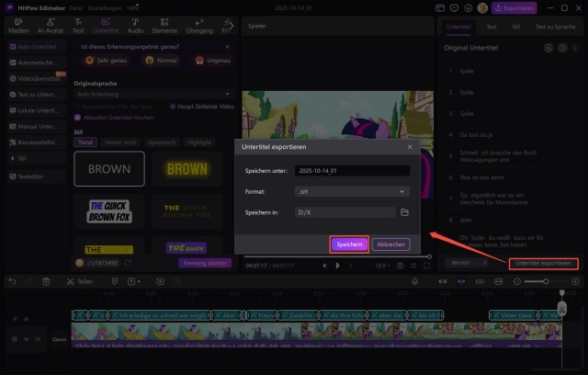Image resolution: width=588 pixels, height=375 pixels.
Task: Click the Speichern button in export dialog
Action: pyautogui.click(x=349, y=244)
